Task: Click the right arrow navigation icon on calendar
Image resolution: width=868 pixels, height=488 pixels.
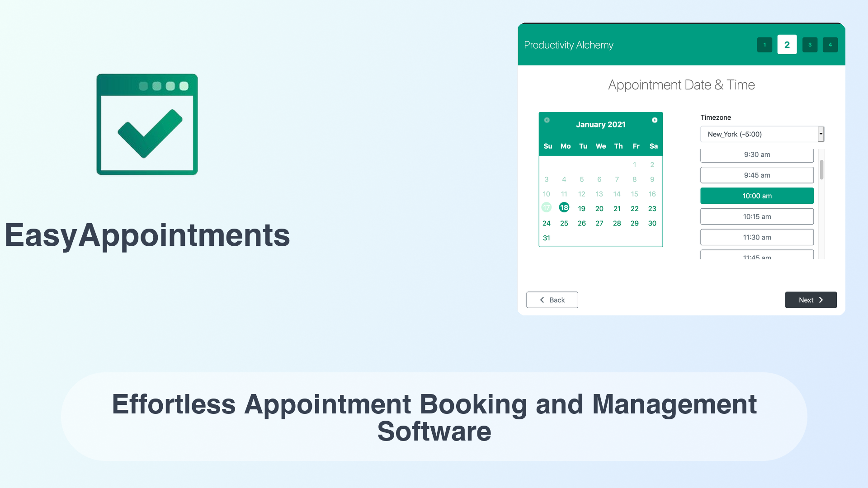Action: click(655, 120)
